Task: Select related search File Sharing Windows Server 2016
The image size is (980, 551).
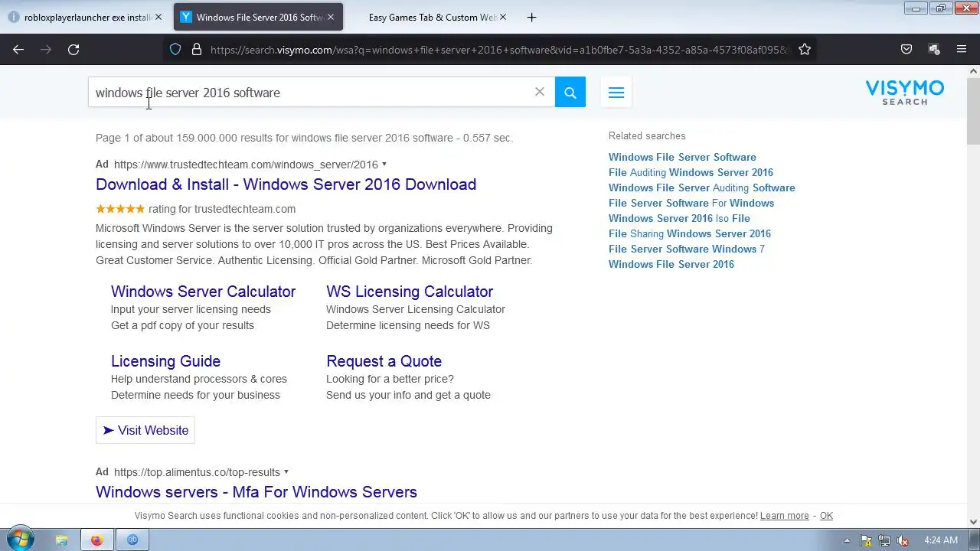Action: point(690,233)
